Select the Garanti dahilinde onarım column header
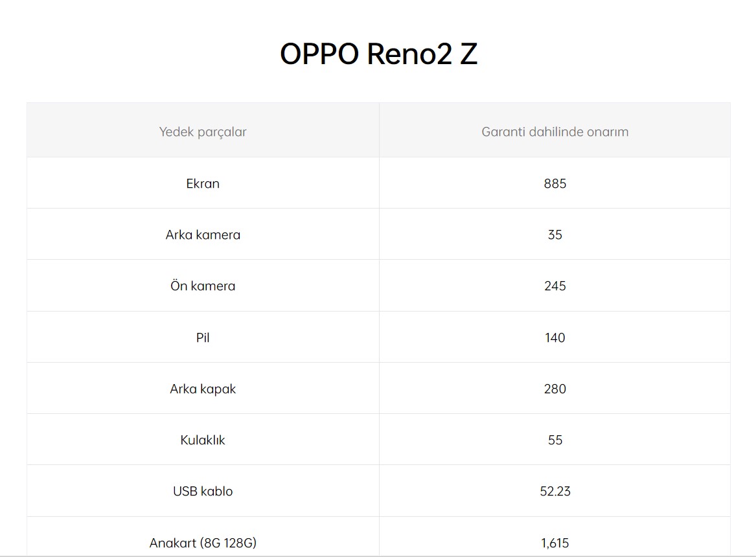This screenshot has width=756, height=557. tap(555, 131)
